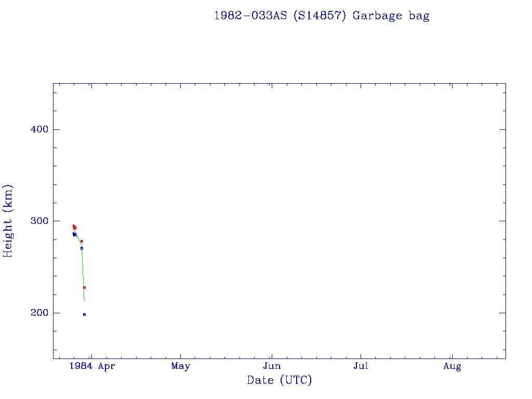Click the plot title '1982-033AS (S14857) Garbage bag'
The image size is (532, 399).
click(x=322, y=16)
